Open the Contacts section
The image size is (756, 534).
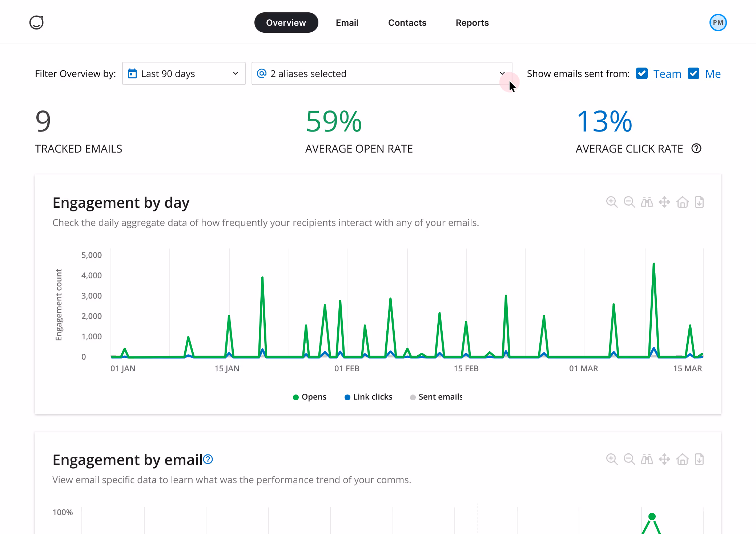[407, 23]
